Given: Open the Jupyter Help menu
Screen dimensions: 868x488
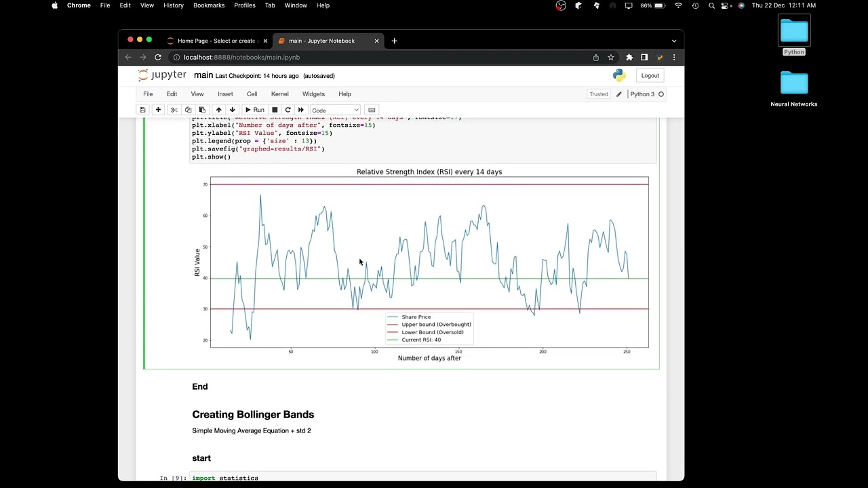Looking at the screenshot, I should pyautogui.click(x=344, y=94).
